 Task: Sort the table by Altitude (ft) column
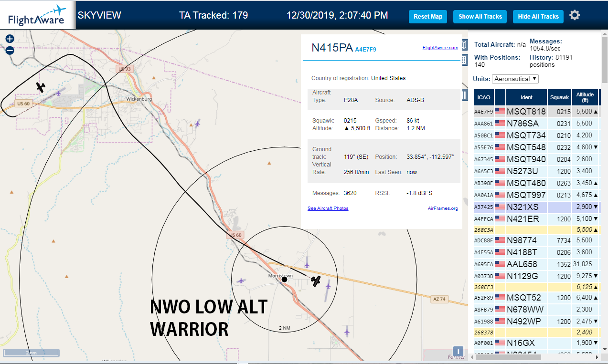tap(585, 97)
